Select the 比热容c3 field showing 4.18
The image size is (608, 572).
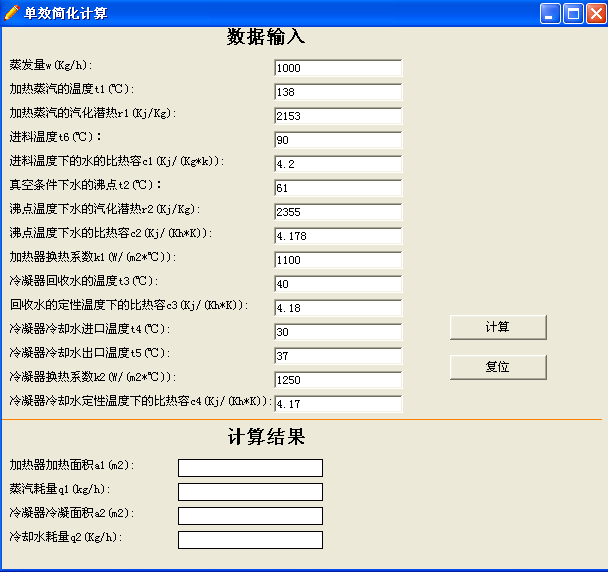338,308
